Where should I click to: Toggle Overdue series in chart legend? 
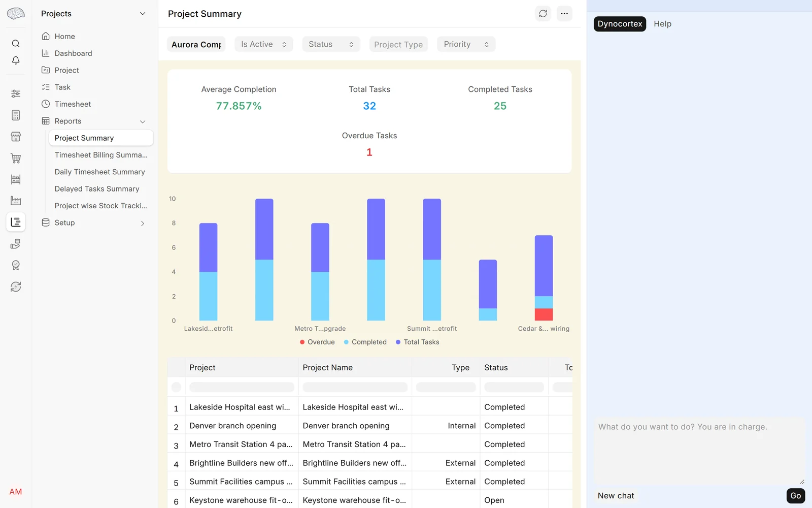tap(317, 342)
